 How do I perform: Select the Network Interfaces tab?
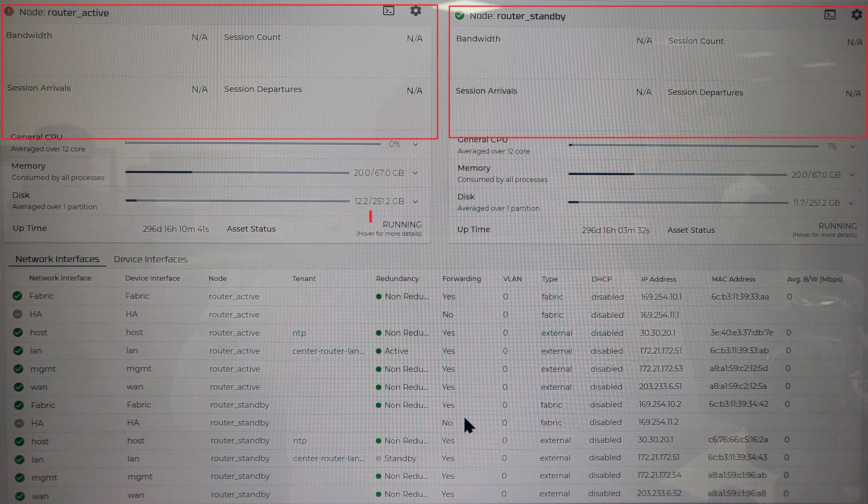click(57, 259)
